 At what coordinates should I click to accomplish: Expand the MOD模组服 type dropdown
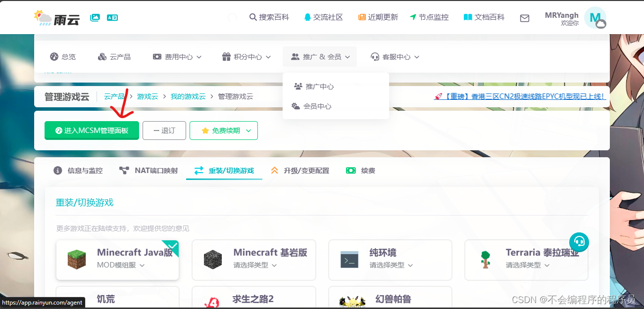point(121,265)
